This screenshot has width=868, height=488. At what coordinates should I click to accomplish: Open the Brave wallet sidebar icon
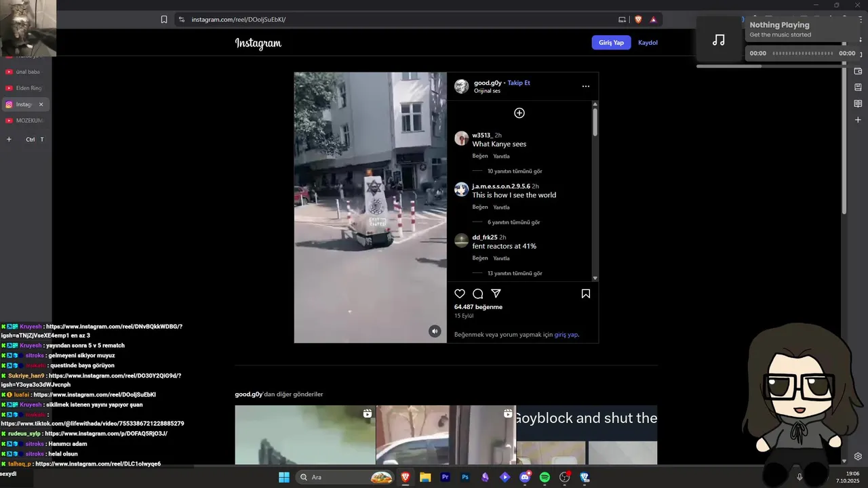[858, 71]
